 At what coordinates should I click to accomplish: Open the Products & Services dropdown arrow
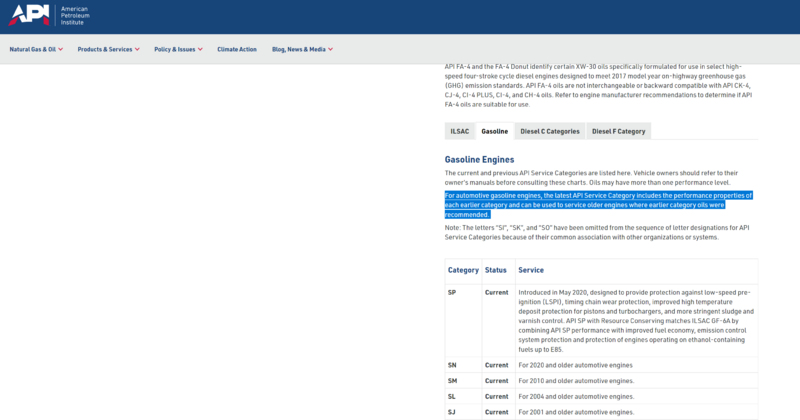click(x=137, y=50)
